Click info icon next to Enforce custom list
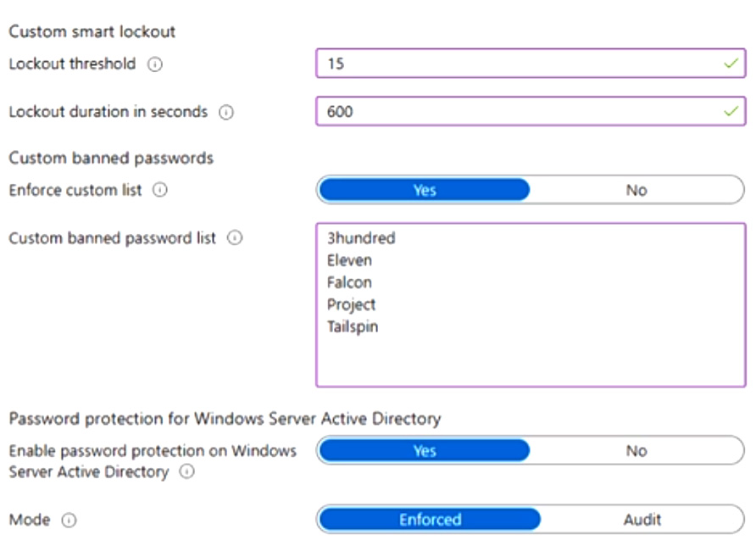The width and height of the screenshot is (756, 546). [160, 190]
